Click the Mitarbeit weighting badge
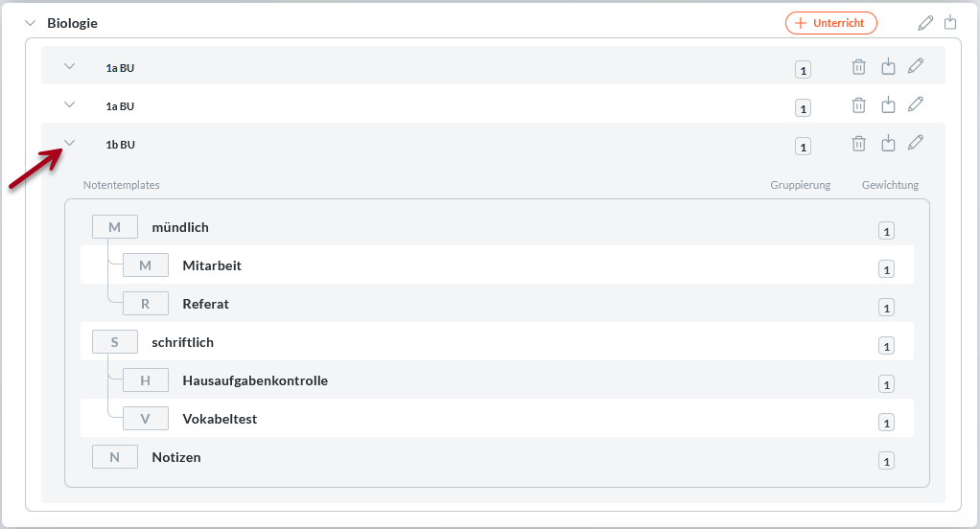Viewport: 980px width, 529px height. point(886,270)
